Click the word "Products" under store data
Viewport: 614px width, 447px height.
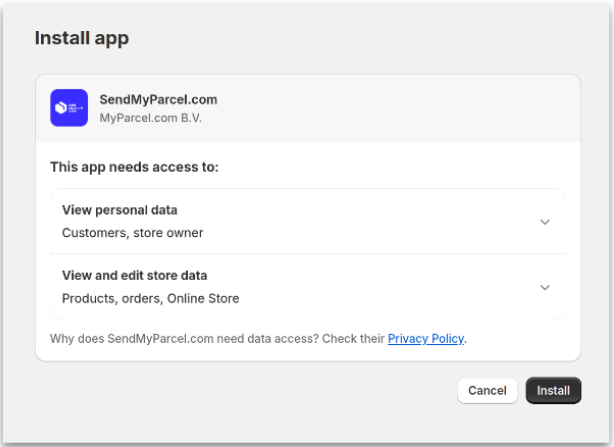[x=88, y=298]
